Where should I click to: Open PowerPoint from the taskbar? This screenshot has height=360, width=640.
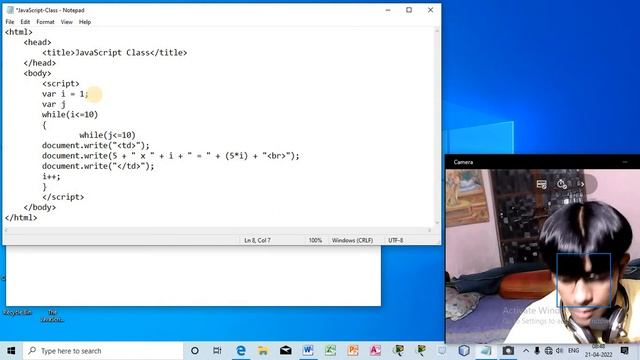click(x=353, y=351)
